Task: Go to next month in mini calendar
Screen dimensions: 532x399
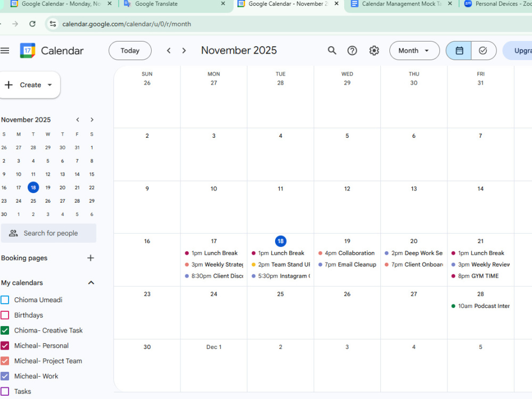Action: coord(92,120)
